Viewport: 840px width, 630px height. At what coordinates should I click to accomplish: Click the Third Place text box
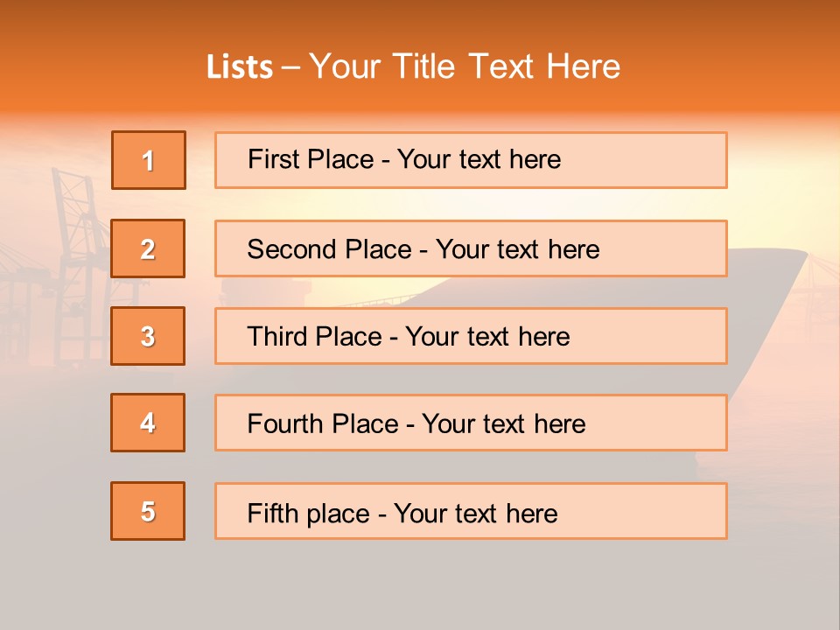pyautogui.click(x=471, y=336)
